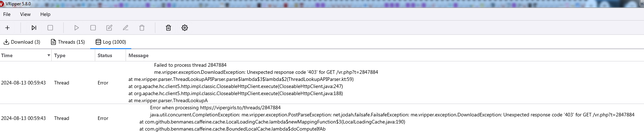Click the LocalLoadingCache.java:190 stack trace line
This screenshot has width=644, height=132.
[272, 122]
